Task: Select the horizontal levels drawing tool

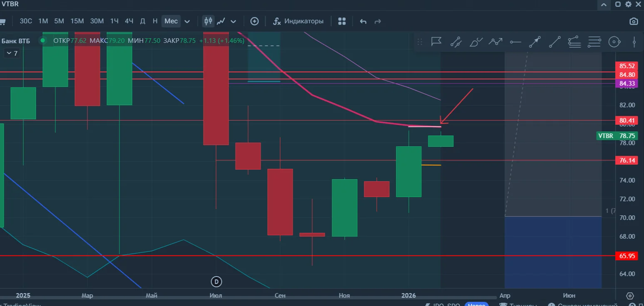Action: click(x=594, y=42)
